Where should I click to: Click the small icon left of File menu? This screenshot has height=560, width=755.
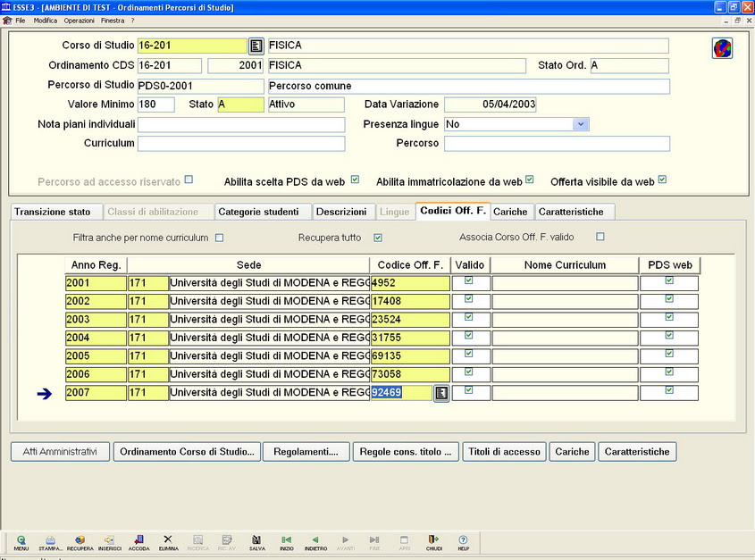click(7, 21)
